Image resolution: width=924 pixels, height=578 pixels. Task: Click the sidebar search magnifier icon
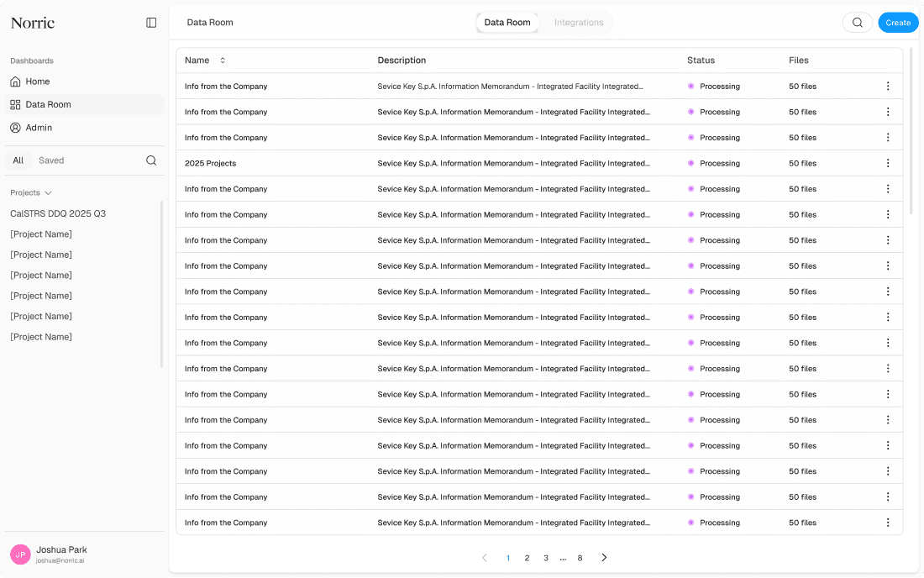click(151, 160)
